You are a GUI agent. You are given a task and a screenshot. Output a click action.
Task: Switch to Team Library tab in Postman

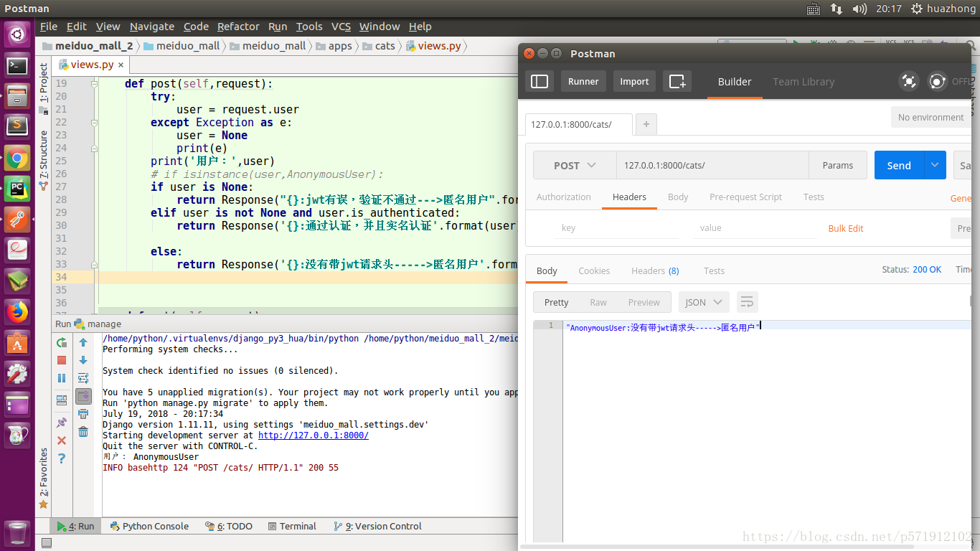point(804,82)
